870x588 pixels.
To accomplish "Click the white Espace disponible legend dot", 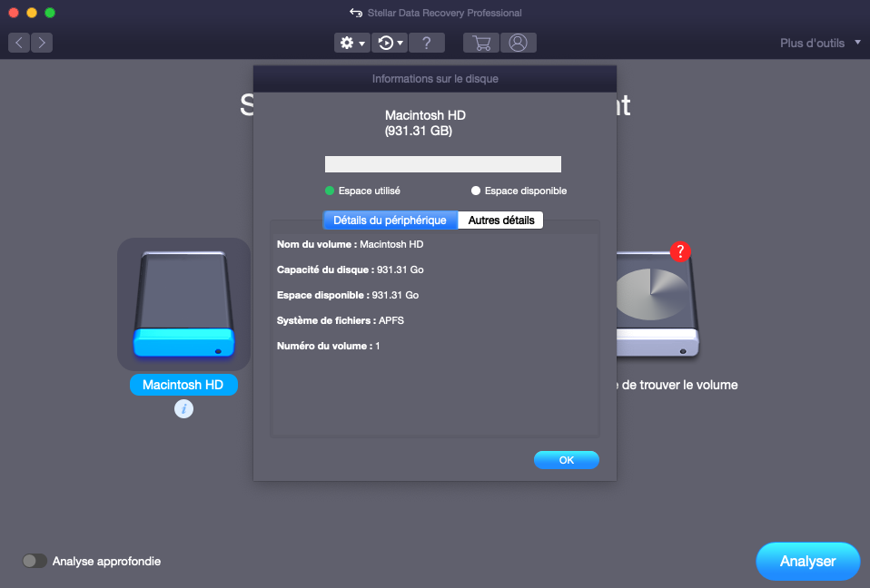I will tap(476, 191).
